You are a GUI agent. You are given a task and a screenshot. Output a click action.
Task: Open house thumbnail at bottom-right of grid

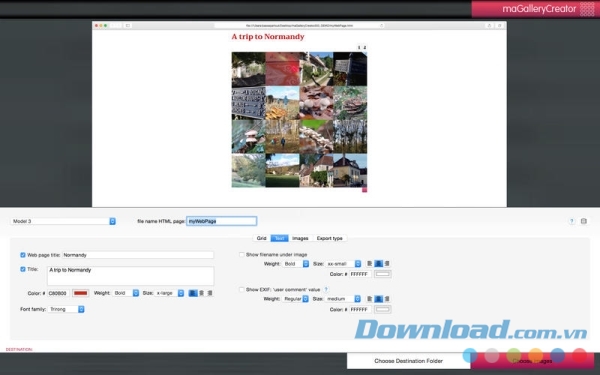pos(350,170)
